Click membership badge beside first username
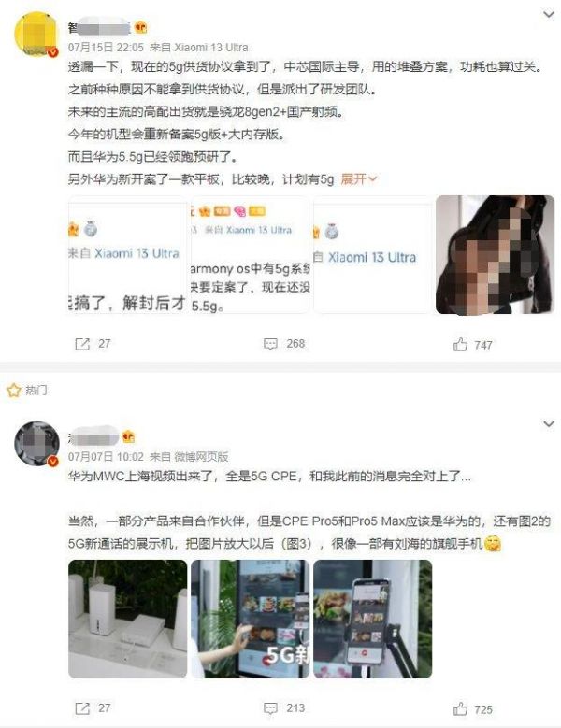The width and height of the screenshot is (561, 728). pyautogui.click(x=140, y=27)
